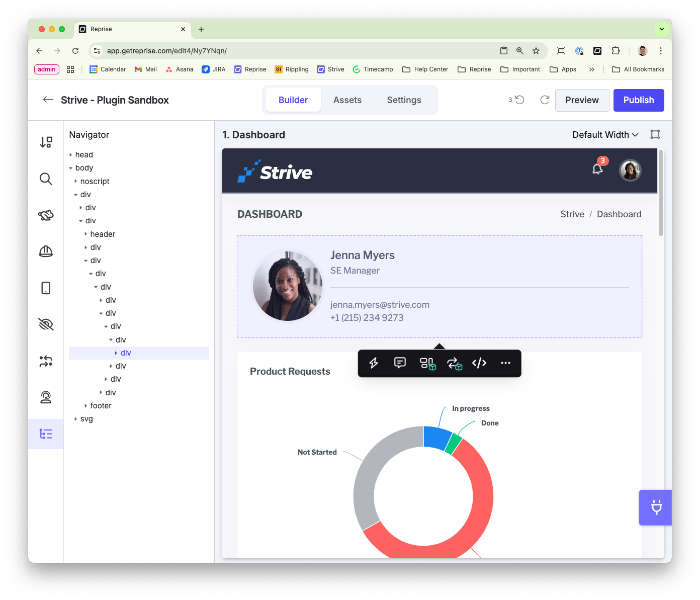This screenshot has height=600, width=700.
Task: Open the Timecamp bookmark
Action: [x=373, y=69]
